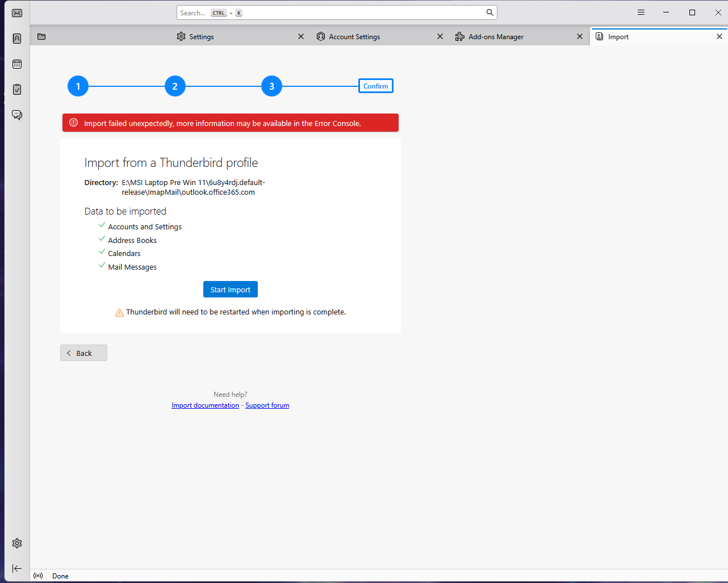Minimize the Thunderbird window

point(666,12)
